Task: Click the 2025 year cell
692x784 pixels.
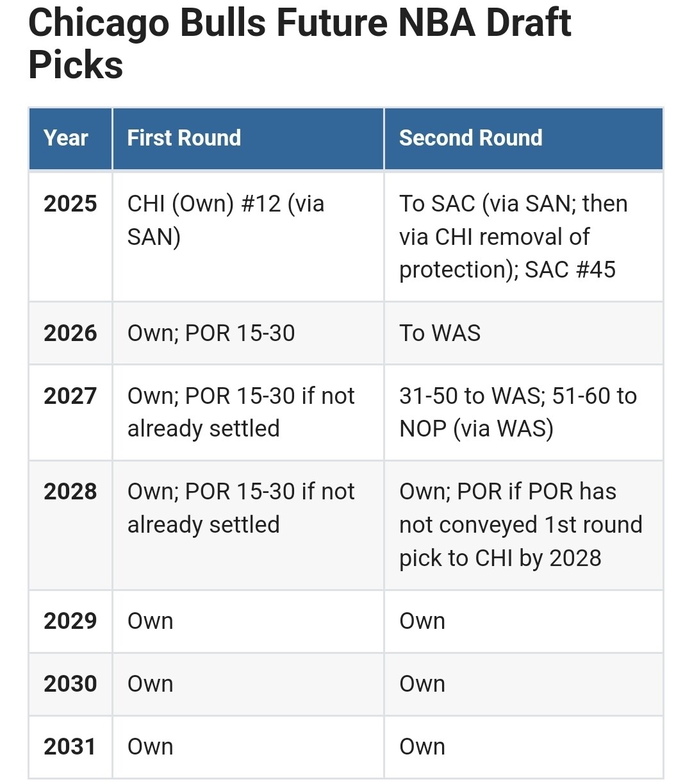Action: tap(70, 204)
